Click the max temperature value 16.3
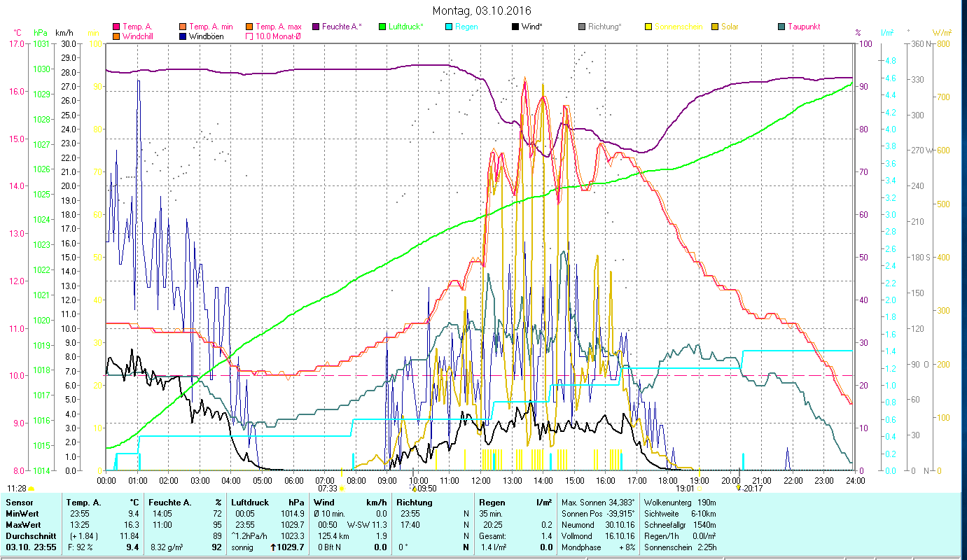This screenshot has width=967, height=560. click(132, 525)
